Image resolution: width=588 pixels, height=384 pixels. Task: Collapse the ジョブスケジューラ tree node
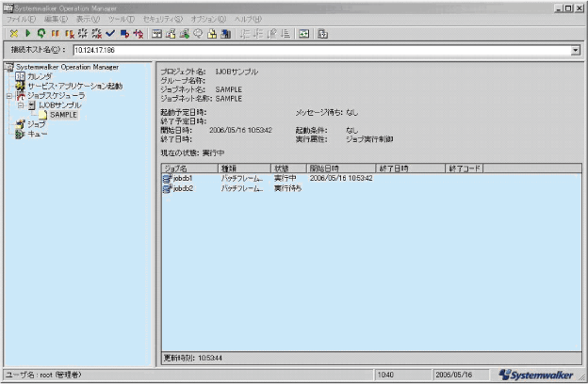point(9,96)
